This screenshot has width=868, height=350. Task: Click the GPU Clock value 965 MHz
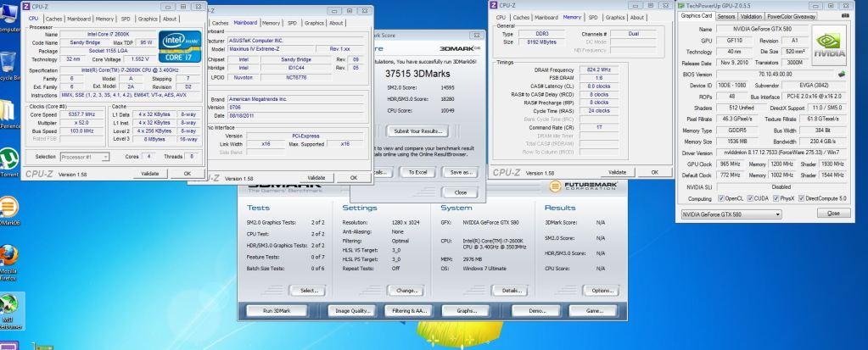731,164
